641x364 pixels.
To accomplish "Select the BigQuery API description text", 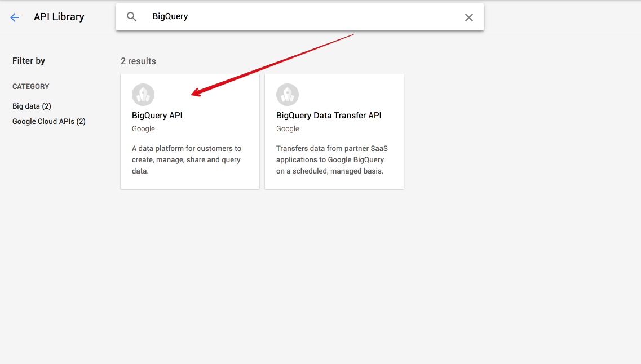I will [187, 159].
